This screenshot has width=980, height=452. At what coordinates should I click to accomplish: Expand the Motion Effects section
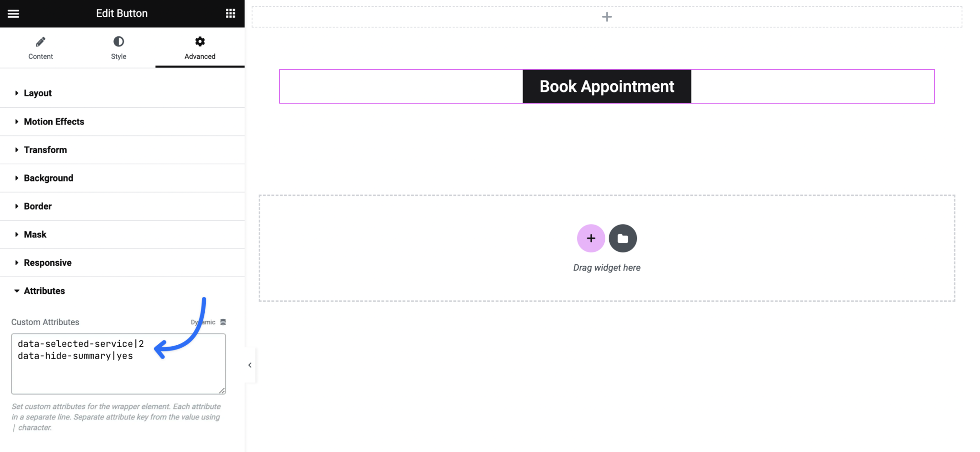54,122
